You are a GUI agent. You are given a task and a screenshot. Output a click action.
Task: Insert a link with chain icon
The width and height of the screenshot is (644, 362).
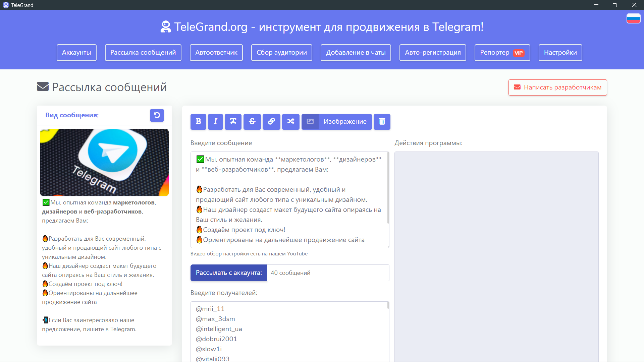pyautogui.click(x=271, y=122)
